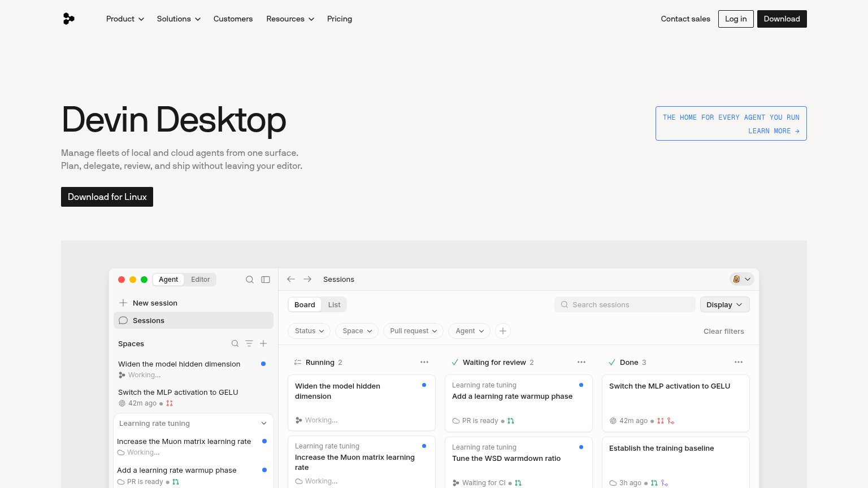
Task: Click red closed PR icon on Done GELU card
Action: [661, 421]
